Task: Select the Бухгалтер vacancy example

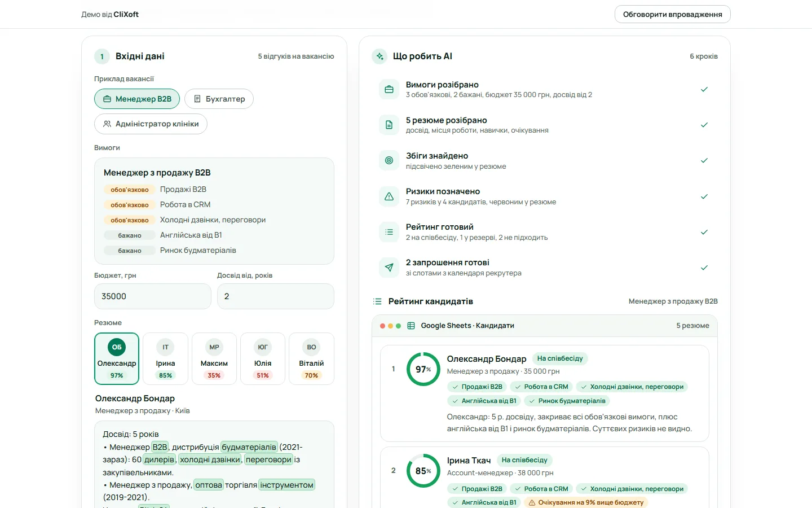Action: tap(219, 99)
